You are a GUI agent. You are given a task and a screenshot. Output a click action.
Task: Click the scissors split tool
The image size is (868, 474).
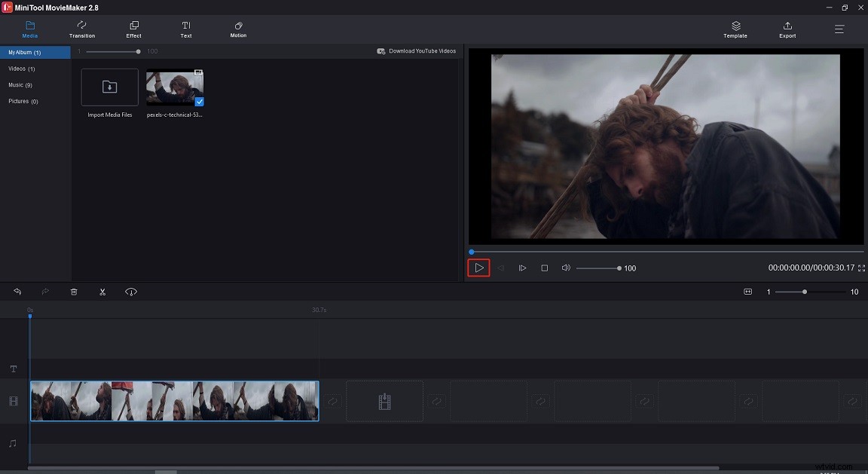coord(102,292)
